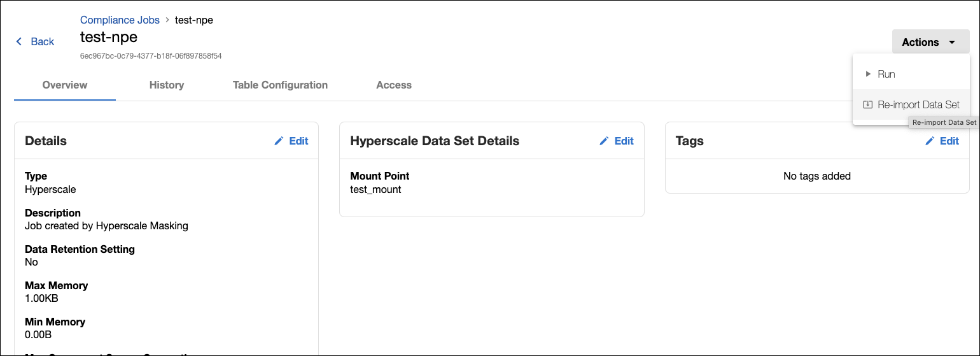
Task: Click the test-npe breadcrumb item
Action: click(x=193, y=20)
